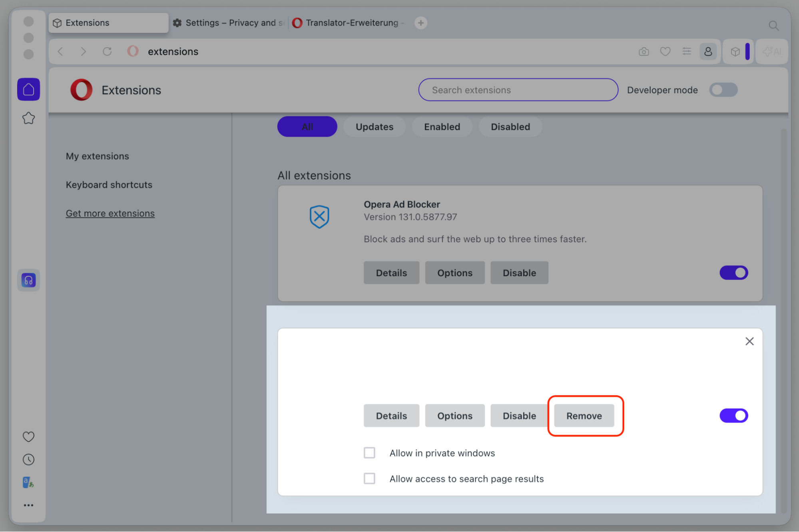This screenshot has height=532, width=799.
Task: Open the profile account icon
Action: pyautogui.click(x=708, y=52)
